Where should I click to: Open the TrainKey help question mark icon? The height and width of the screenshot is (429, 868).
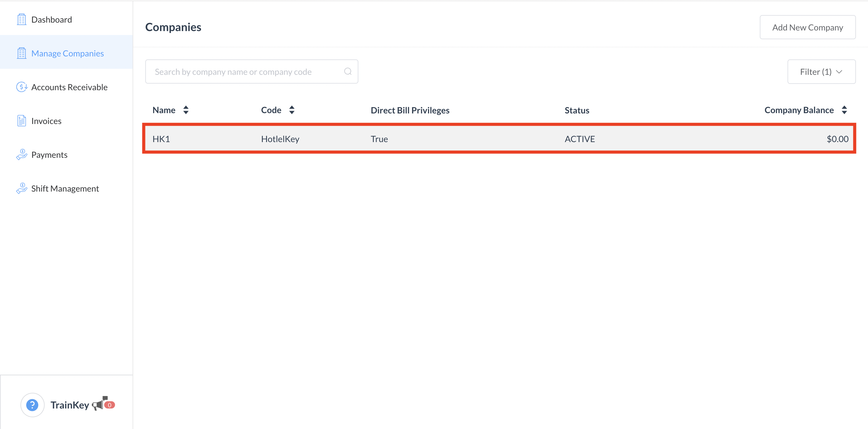point(32,405)
